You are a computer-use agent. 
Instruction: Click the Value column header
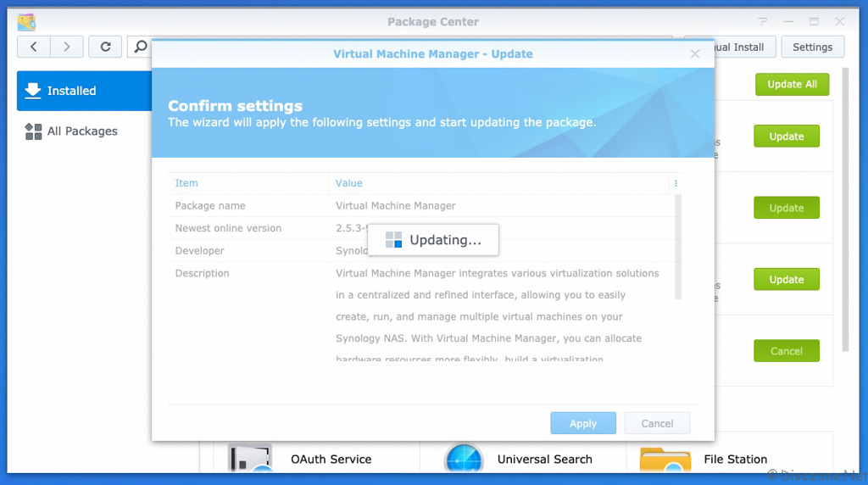tap(498, 183)
